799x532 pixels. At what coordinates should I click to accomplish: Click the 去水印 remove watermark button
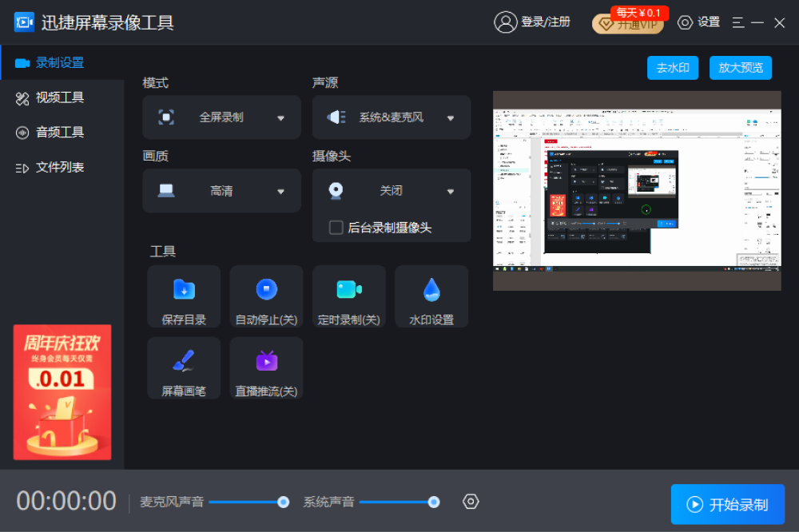[673, 68]
